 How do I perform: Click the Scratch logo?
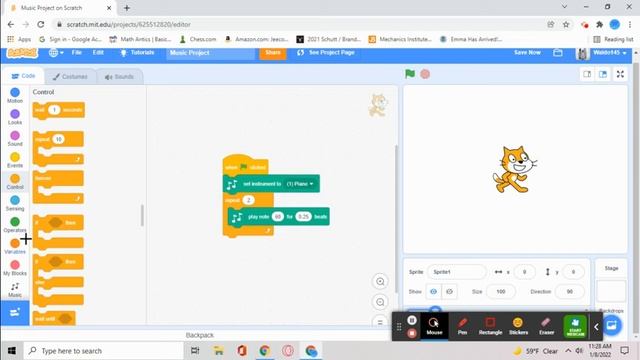click(x=22, y=53)
